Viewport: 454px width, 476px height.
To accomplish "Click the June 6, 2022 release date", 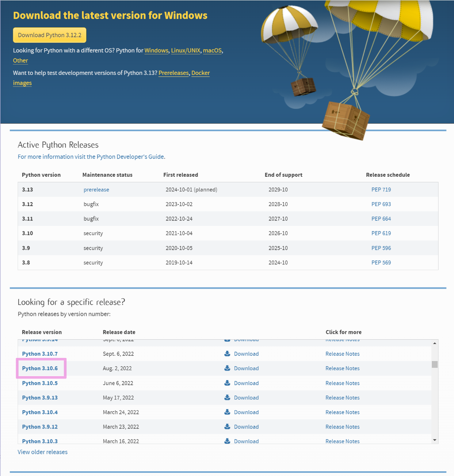I will [x=118, y=383].
